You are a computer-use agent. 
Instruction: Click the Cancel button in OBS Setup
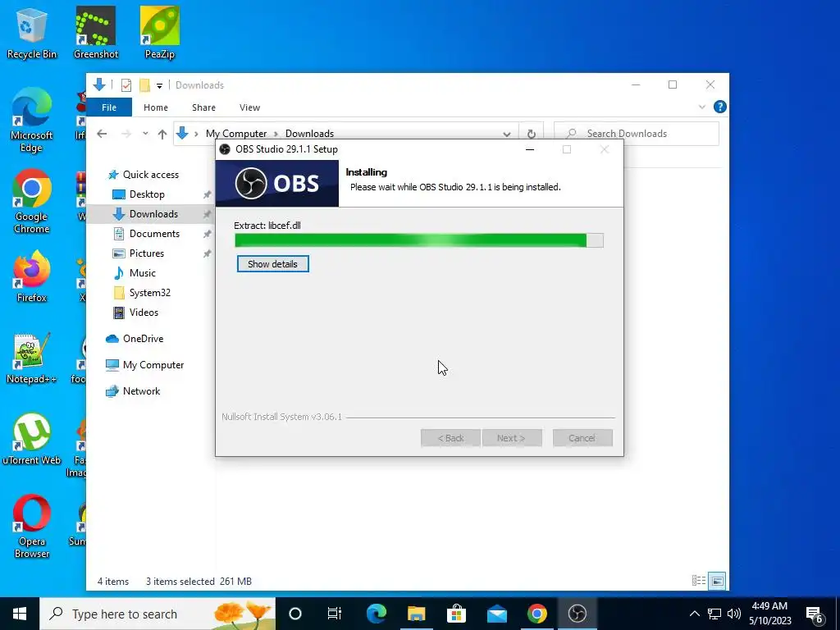[x=582, y=438]
